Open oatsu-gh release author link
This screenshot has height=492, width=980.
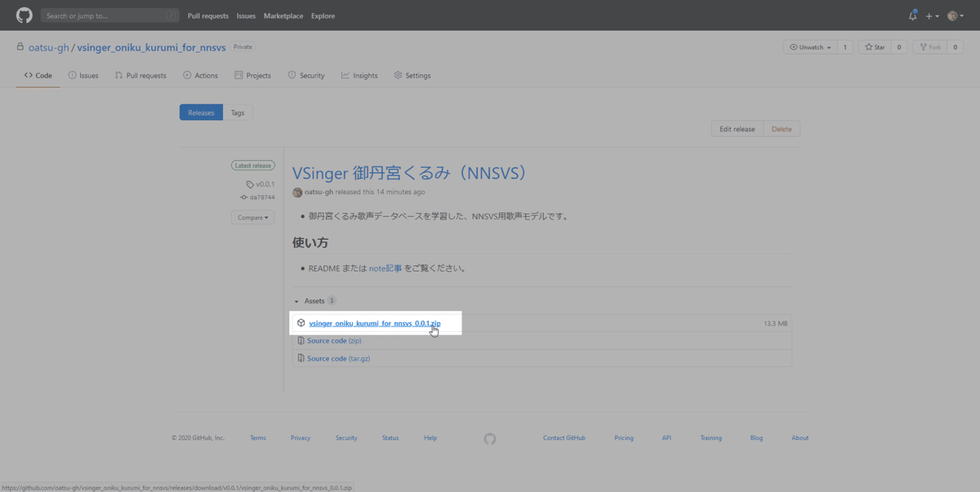pos(318,193)
